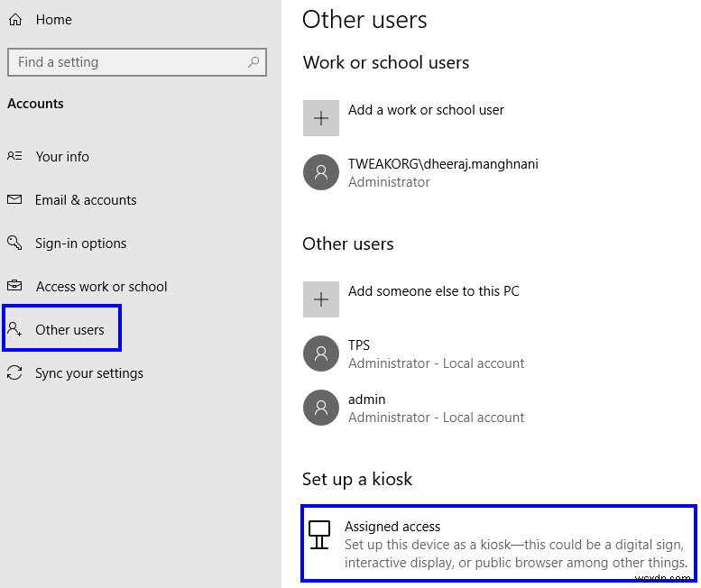Click Administrator label under TWEAKORG account
Viewport: 701px width, 588px height.
[389, 182]
